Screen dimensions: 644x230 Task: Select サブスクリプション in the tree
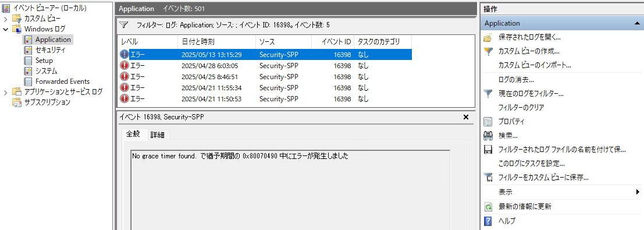pos(47,102)
